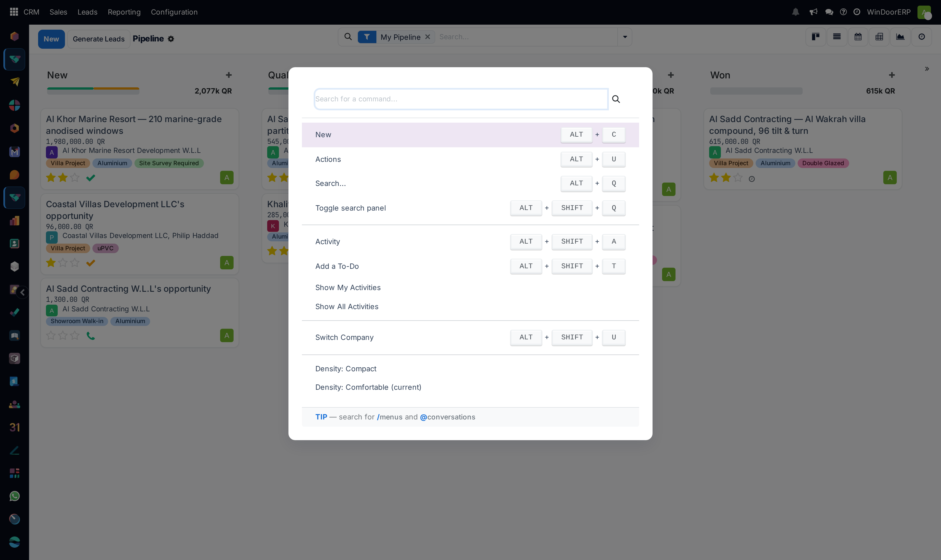
Task: Open the Pipeline gear settings menu
Action: pyautogui.click(x=171, y=39)
